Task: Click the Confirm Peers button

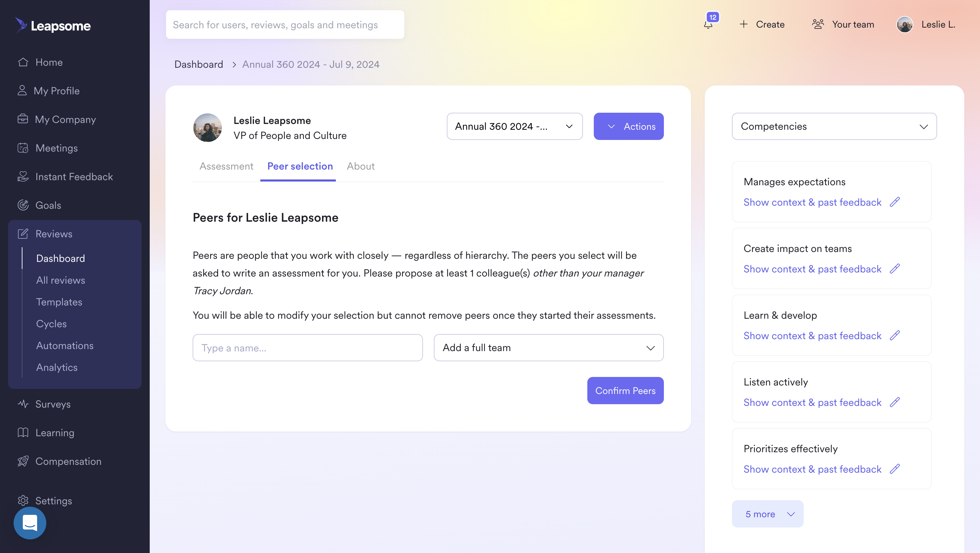Action: pyautogui.click(x=625, y=391)
